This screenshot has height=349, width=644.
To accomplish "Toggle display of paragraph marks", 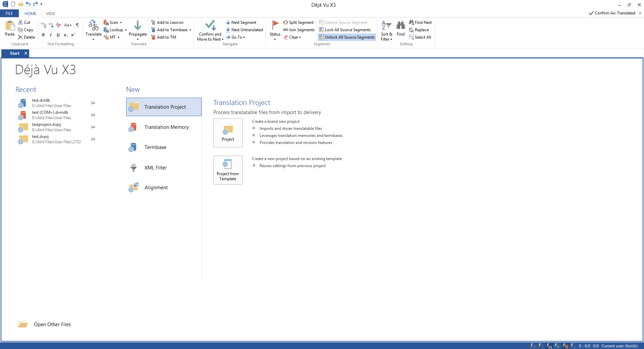I will [77, 25].
